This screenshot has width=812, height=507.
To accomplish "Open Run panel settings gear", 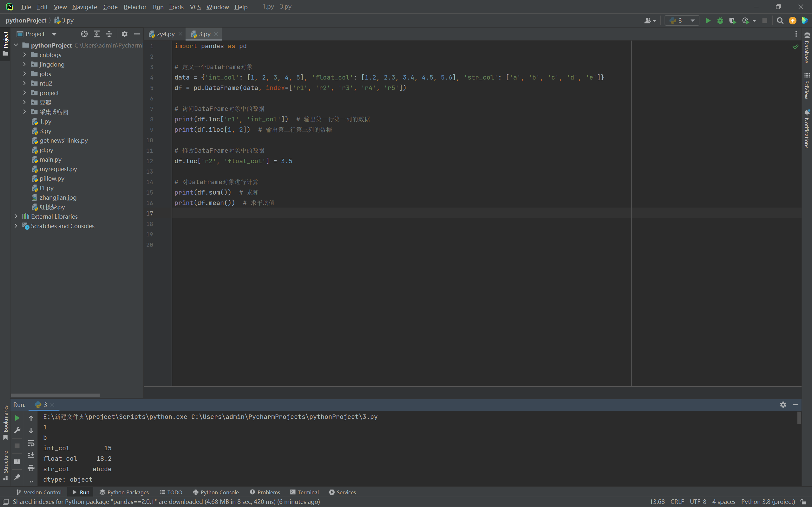I will click(783, 405).
